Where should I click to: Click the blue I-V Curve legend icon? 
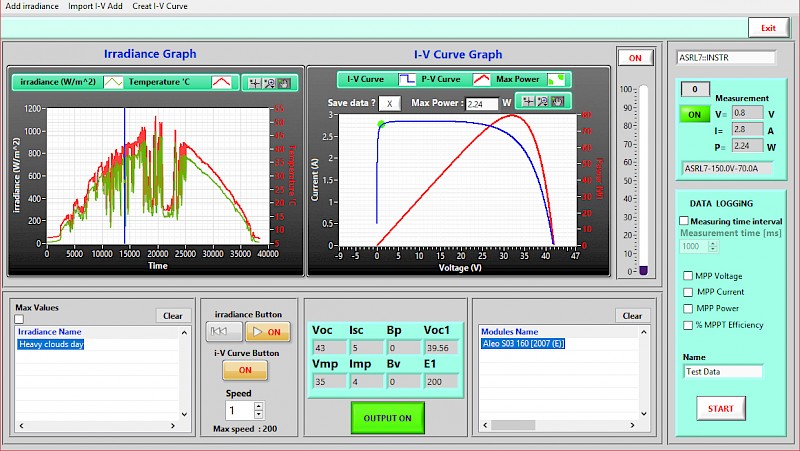coord(407,80)
